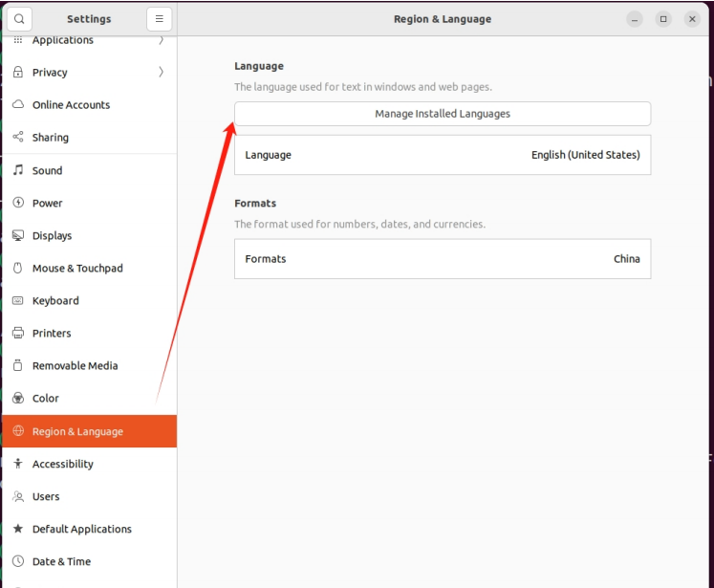The image size is (714, 588).
Task: Click the Date & Time clock icon
Action: pyautogui.click(x=18, y=561)
